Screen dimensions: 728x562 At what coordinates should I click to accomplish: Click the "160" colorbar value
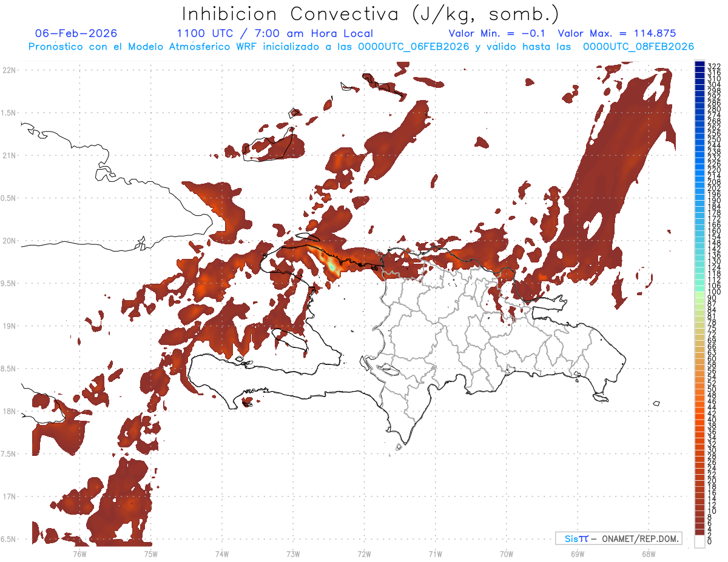tap(713, 230)
